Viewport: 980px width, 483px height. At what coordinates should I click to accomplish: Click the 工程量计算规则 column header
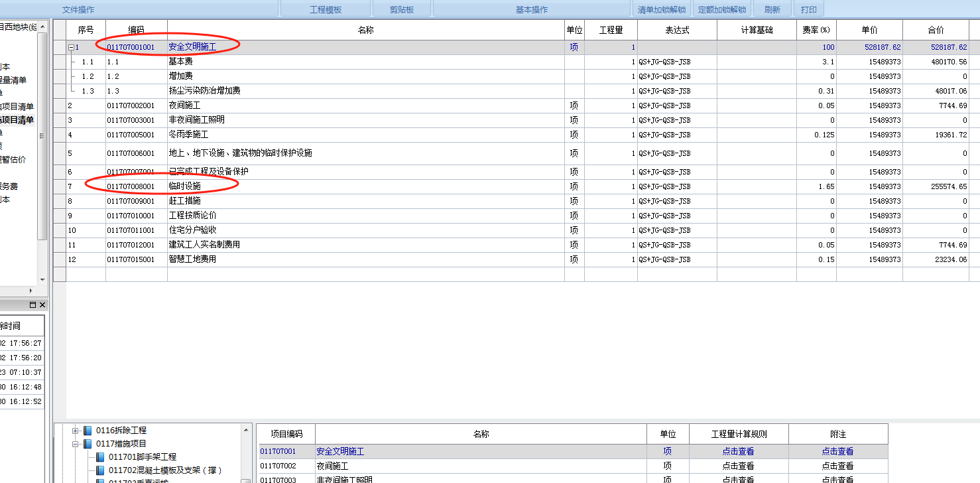pyautogui.click(x=739, y=434)
